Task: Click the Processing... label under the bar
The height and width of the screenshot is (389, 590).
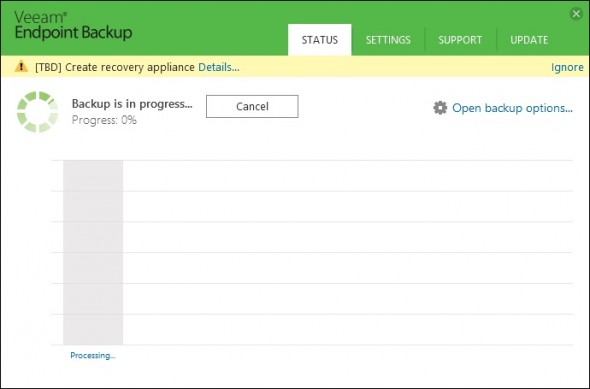Action: click(x=93, y=356)
